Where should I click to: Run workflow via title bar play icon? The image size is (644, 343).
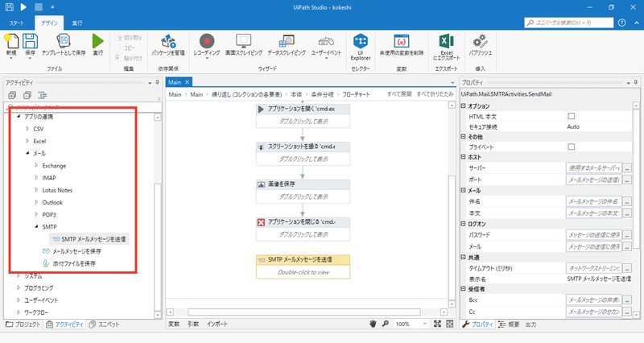coord(23,7)
